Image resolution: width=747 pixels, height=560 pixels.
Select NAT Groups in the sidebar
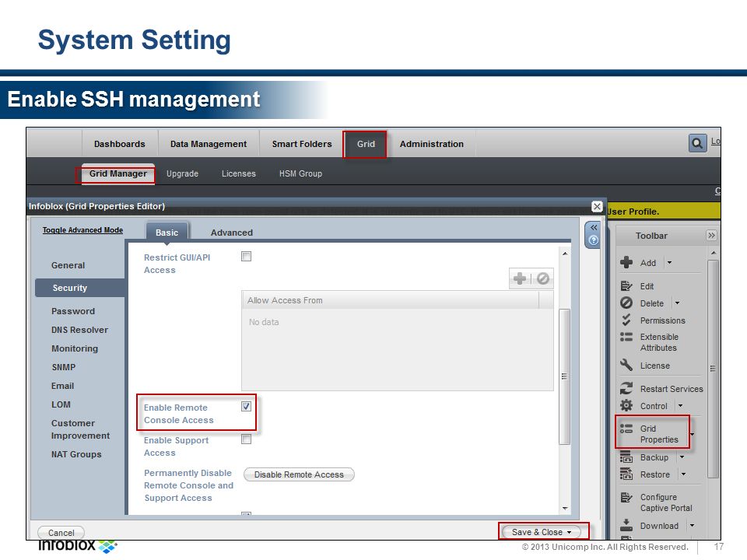pos(76,454)
